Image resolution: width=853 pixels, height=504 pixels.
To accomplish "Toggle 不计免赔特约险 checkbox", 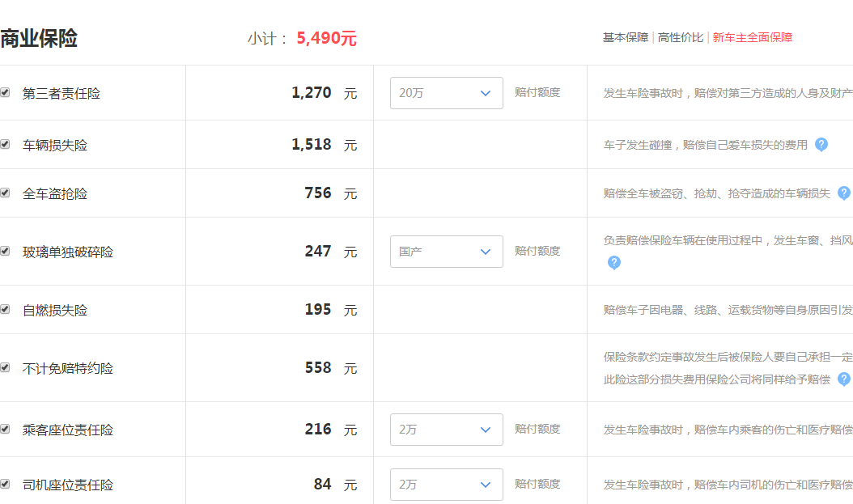I will 5,367.
